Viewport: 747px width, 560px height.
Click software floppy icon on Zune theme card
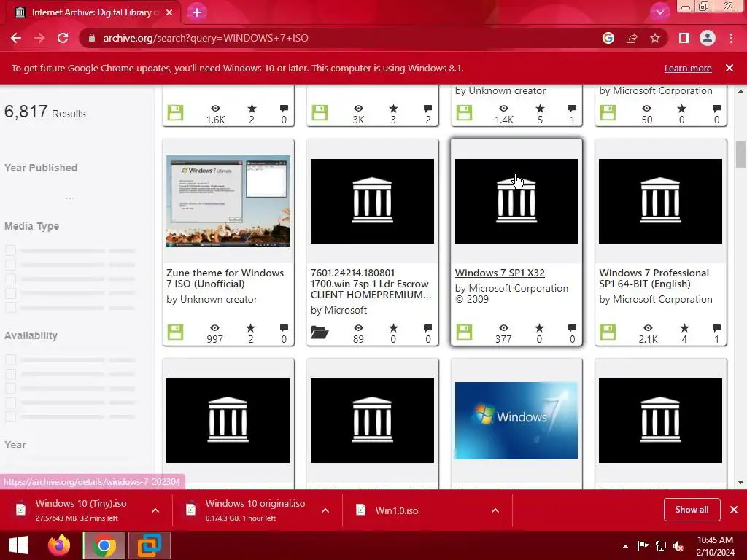(x=175, y=332)
